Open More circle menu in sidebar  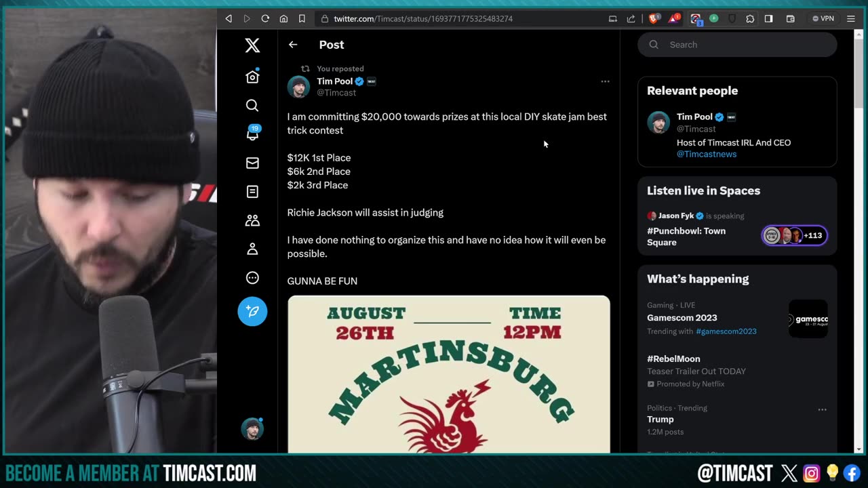(x=252, y=278)
